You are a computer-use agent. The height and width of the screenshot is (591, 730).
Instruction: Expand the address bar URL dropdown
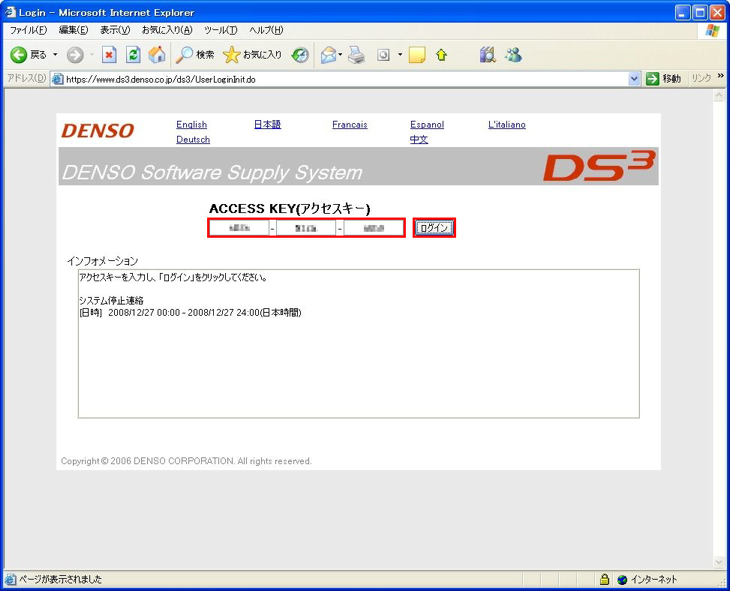pyautogui.click(x=634, y=79)
